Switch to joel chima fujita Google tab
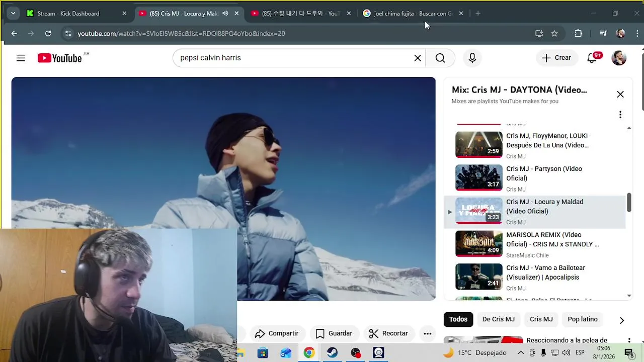Viewport: 644px width, 362px height. [413, 14]
